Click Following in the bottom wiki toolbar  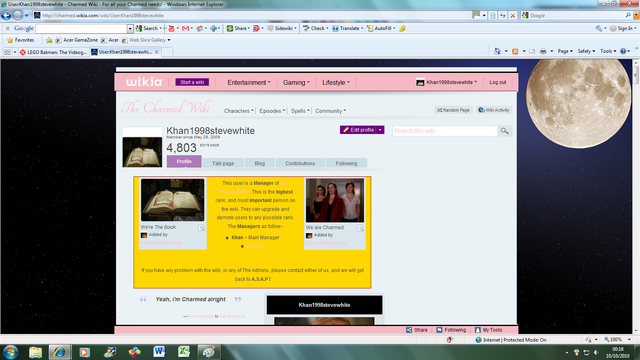coord(451,330)
